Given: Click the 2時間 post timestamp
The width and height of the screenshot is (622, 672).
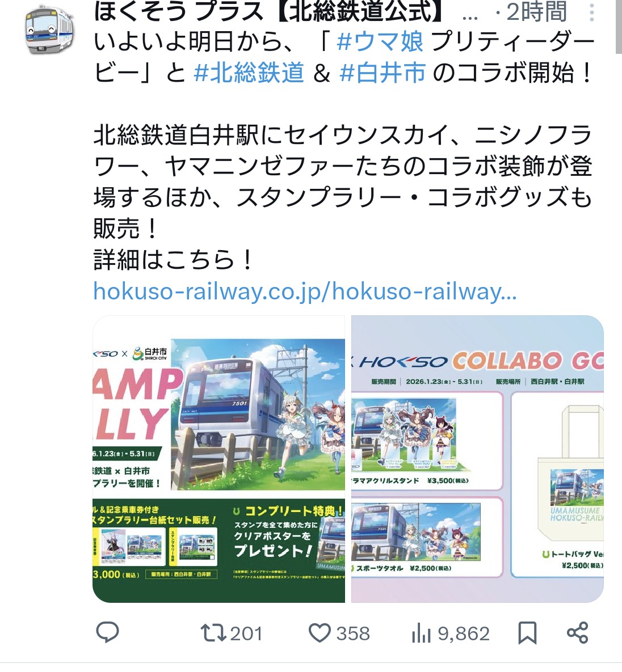Looking at the screenshot, I should pyautogui.click(x=537, y=12).
